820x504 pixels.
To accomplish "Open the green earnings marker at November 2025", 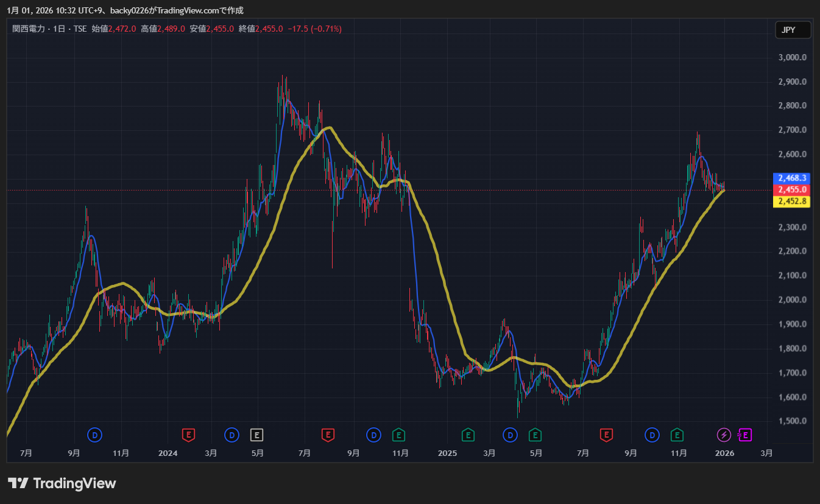I will (x=677, y=435).
